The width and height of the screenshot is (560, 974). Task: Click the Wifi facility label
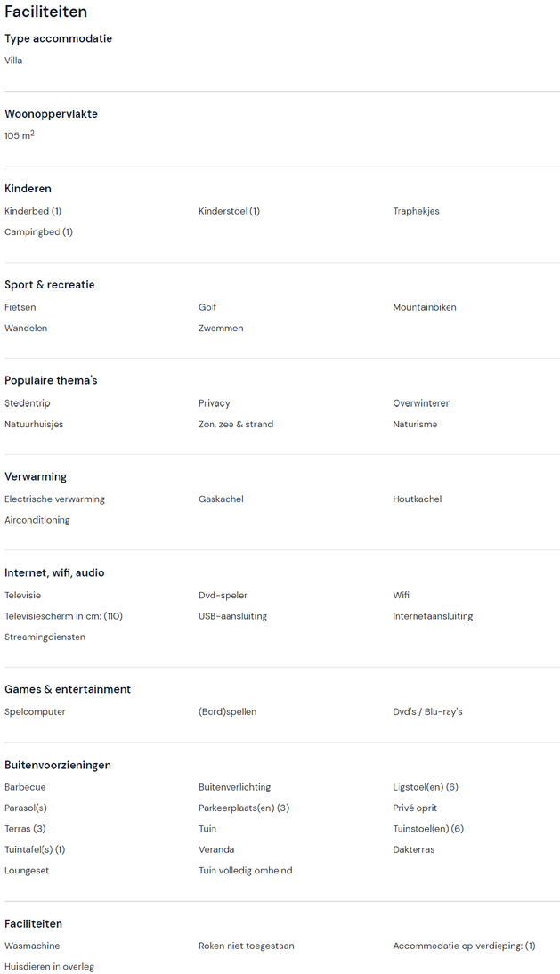point(402,595)
